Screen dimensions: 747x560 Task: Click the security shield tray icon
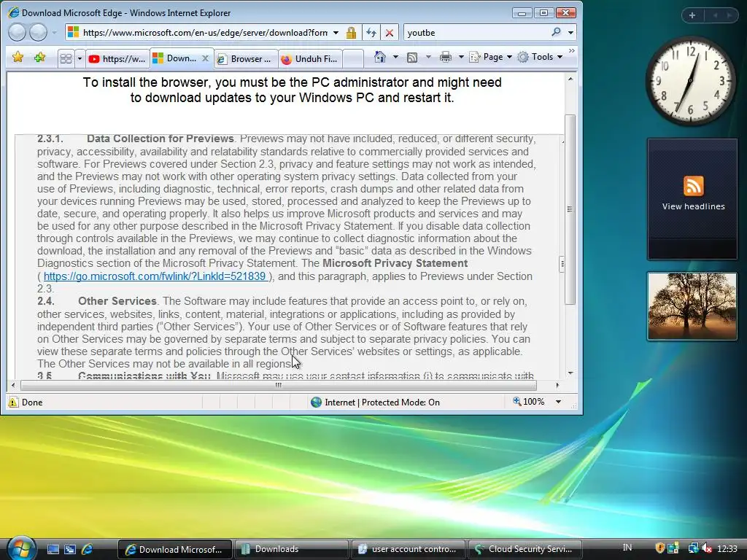click(659, 548)
